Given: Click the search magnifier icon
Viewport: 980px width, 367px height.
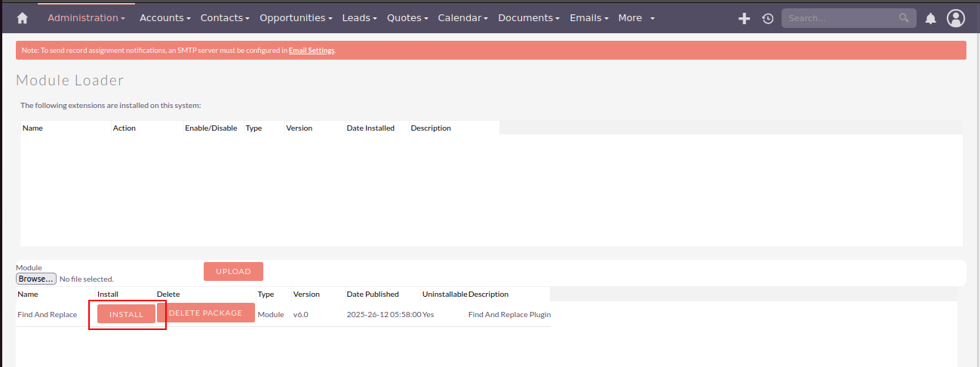Looking at the screenshot, I should (904, 18).
